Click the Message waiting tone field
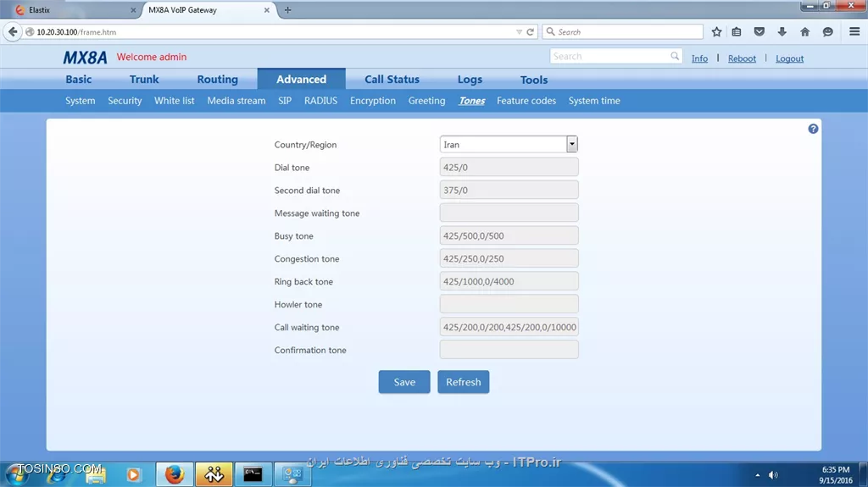 pos(509,213)
